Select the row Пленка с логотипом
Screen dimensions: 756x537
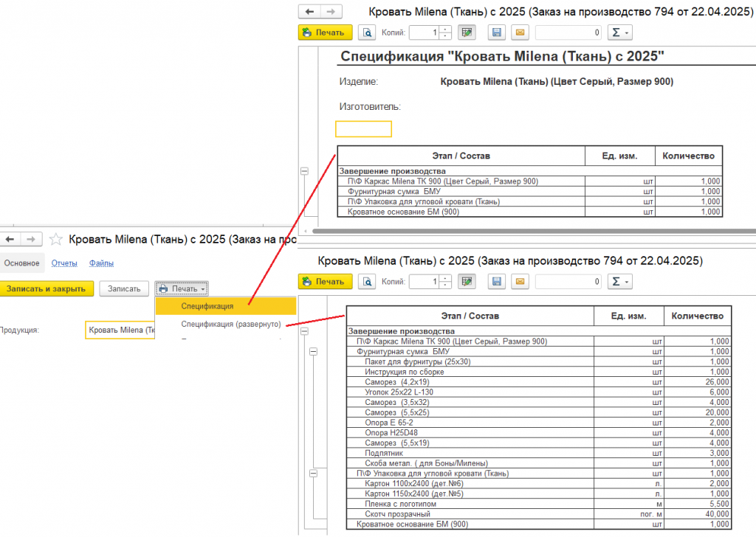pyautogui.click(x=538, y=504)
